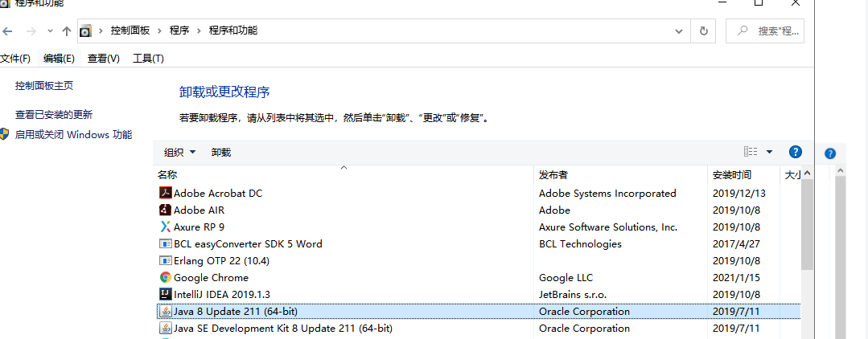Open the 工具(T) menu
The height and width of the screenshot is (339, 868).
pyautogui.click(x=148, y=58)
